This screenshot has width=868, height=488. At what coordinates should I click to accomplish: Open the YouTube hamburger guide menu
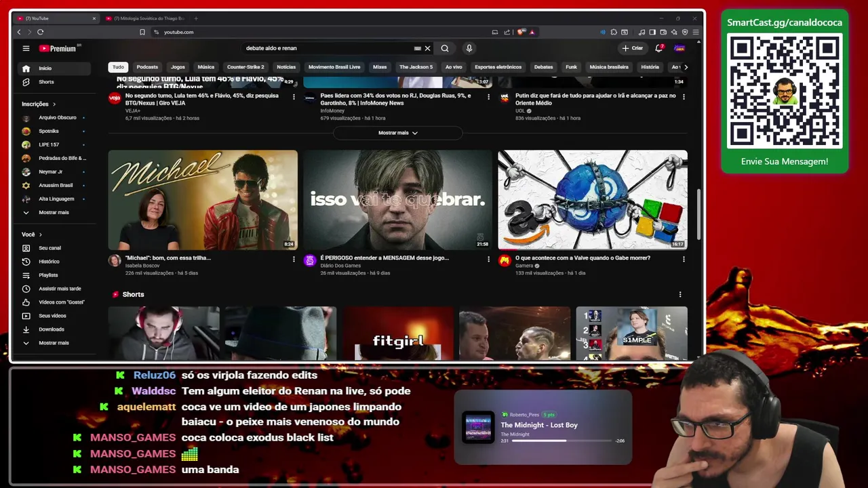tap(26, 48)
